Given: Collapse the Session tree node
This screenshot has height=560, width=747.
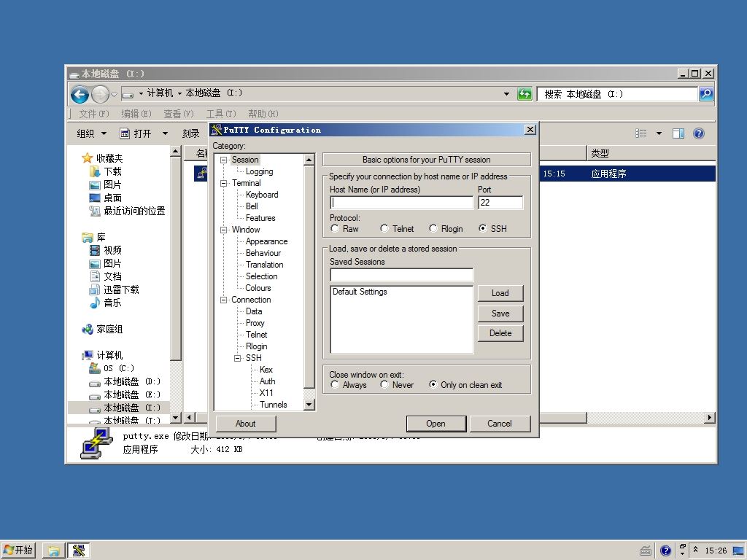Looking at the screenshot, I should click(223, 160).
